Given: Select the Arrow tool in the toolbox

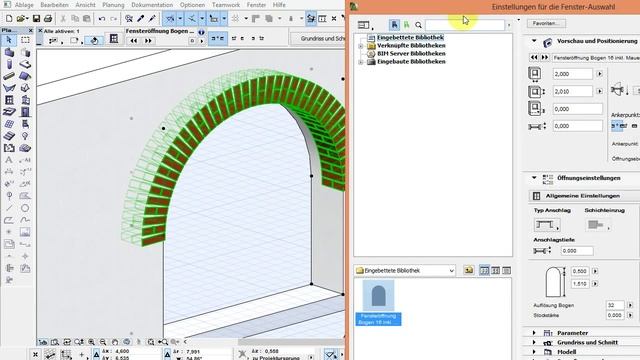Looking at the screenshot, I should [x=9, y=40].
